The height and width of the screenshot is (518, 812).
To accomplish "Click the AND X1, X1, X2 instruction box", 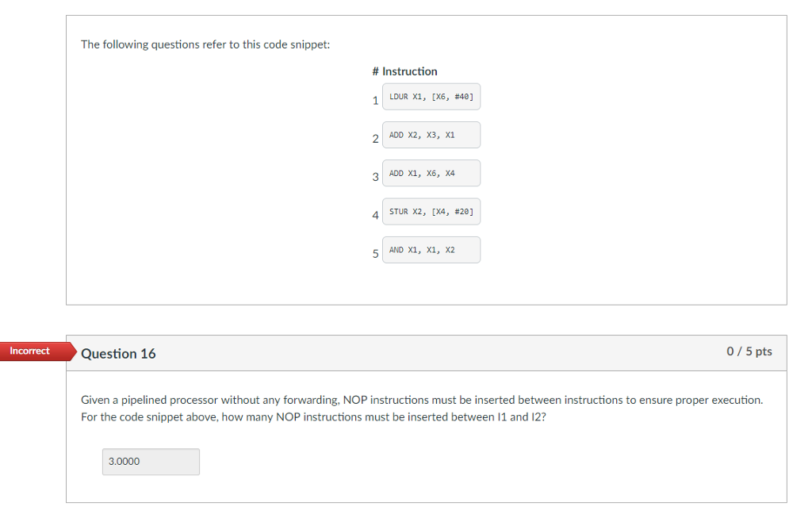I will click(x=431, y=250).
